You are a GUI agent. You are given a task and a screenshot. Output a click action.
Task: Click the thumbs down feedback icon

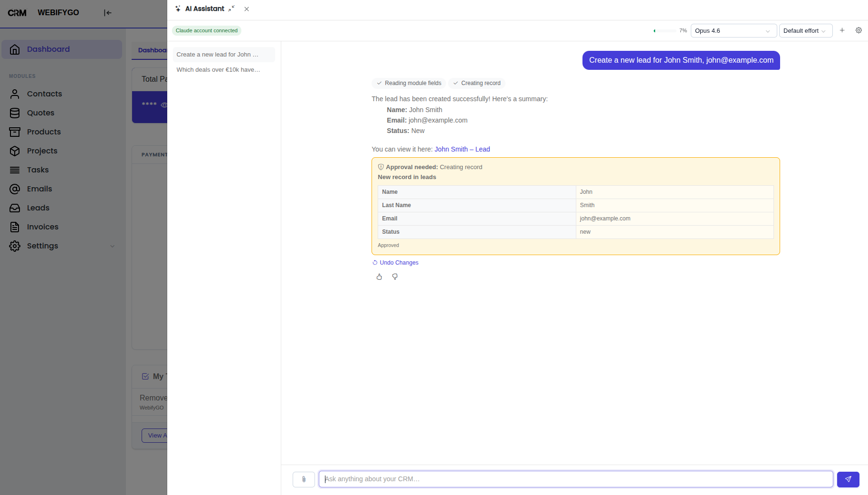395,276
